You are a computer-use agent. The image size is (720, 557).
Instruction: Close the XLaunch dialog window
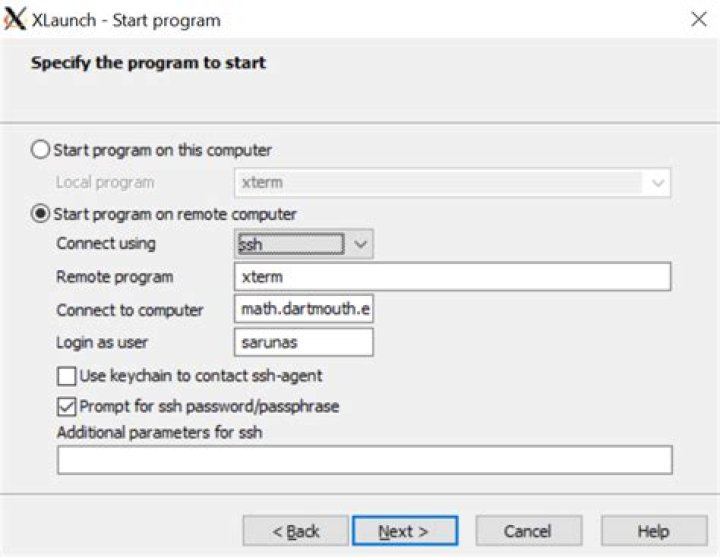tap(699, 19)
